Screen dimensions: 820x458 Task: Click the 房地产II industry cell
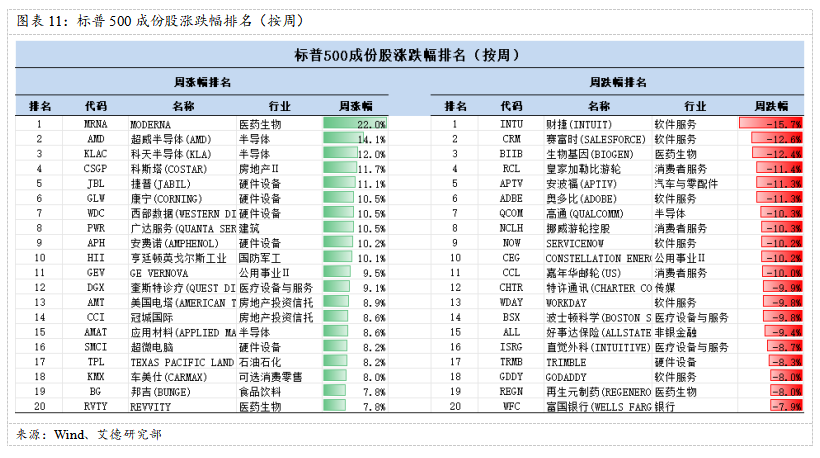pos(259,169)
